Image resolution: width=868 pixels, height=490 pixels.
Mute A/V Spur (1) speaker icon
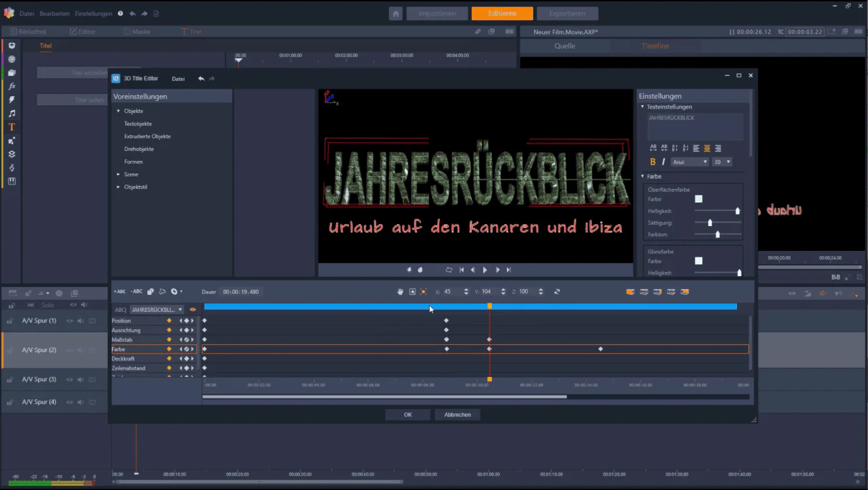pyautogui.click(x=81, y=320)
